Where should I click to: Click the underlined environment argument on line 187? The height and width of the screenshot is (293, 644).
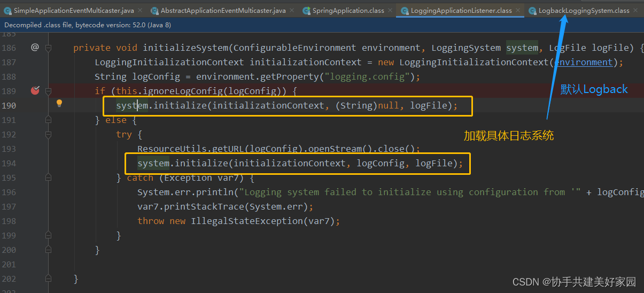(584, 62)
